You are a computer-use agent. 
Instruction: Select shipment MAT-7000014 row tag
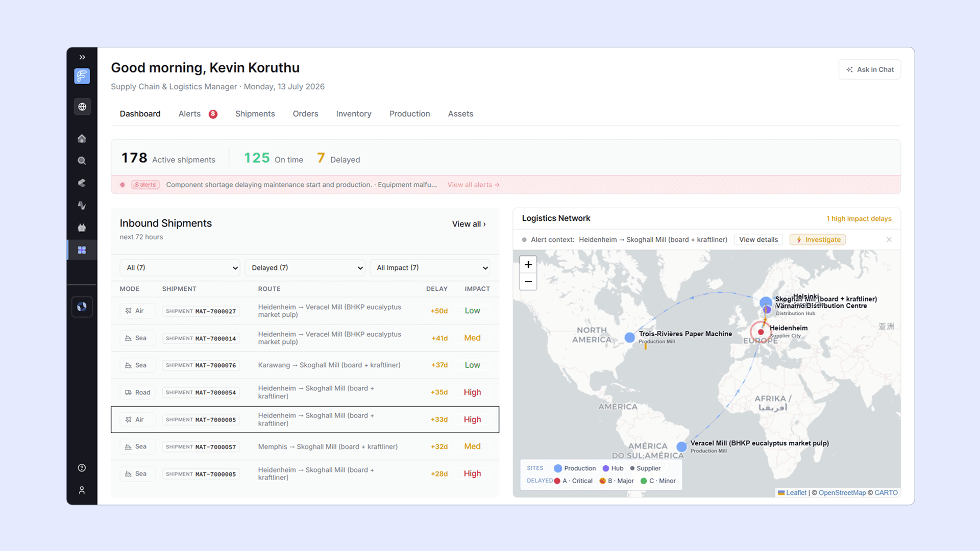click(x=201, y=338)
